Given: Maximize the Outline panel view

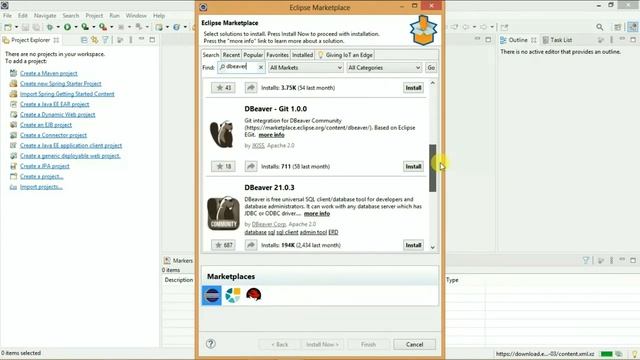Looking at the screenshot, I should pos(633,40).
